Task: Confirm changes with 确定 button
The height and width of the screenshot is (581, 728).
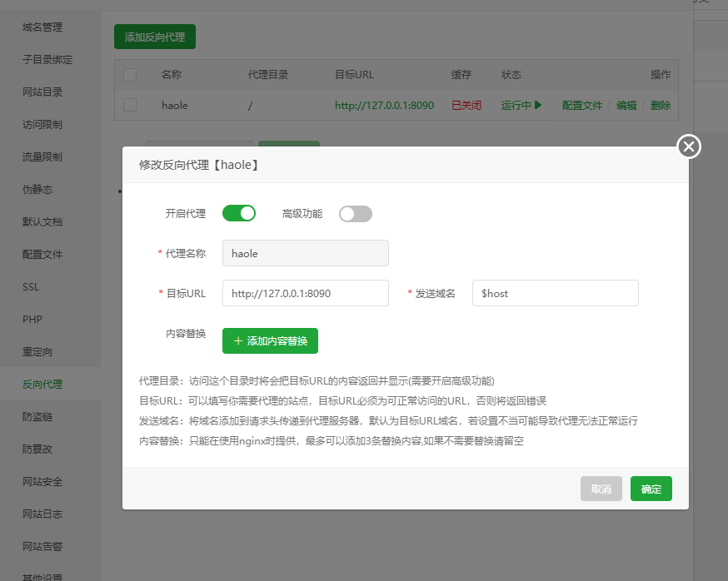Action: pyautogui.click(x=651, y=489)
